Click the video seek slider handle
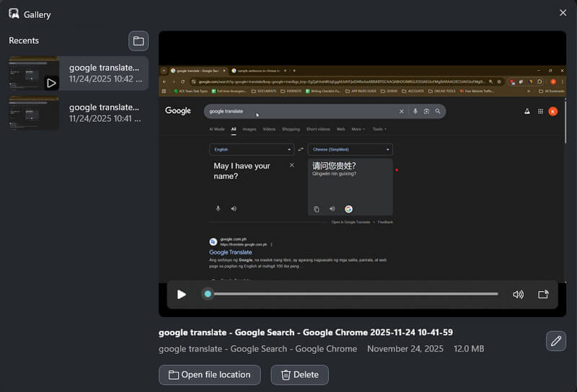Viewport: 577px width, 392px height. point(208,294)
